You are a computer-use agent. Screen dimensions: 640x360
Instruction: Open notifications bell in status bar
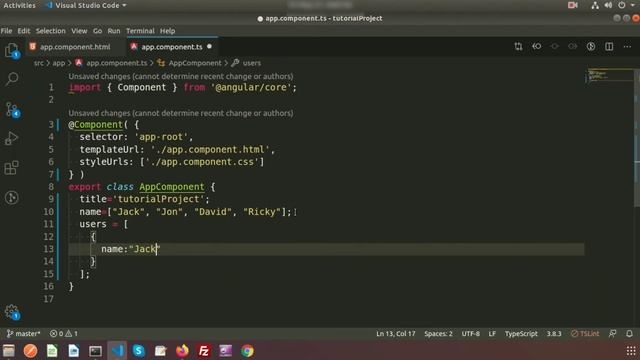[629, 333]
